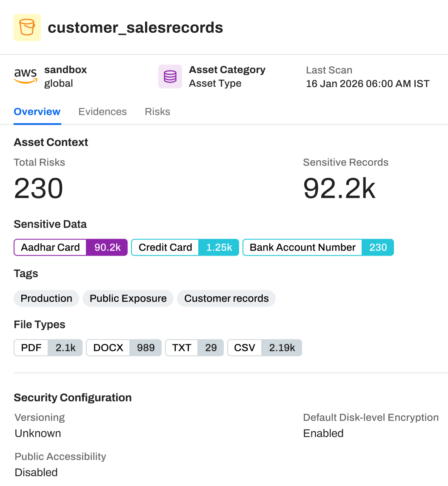
Task: Click the Production tag
Action: tap(46, 298)
